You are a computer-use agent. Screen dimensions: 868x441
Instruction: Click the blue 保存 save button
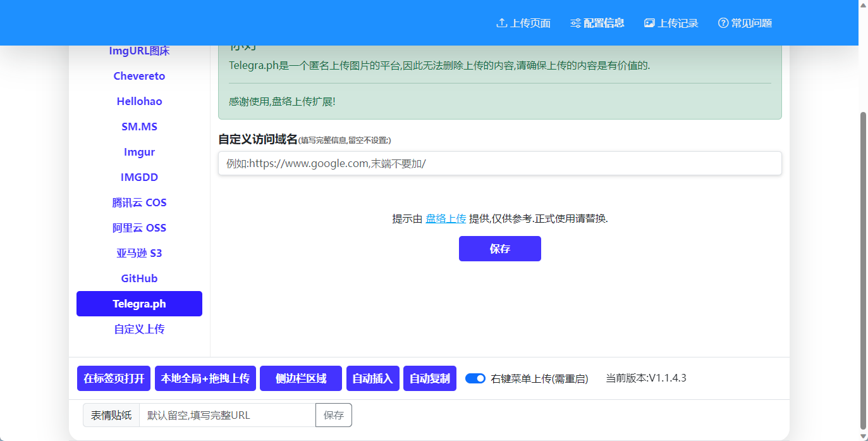pos(499,249)
